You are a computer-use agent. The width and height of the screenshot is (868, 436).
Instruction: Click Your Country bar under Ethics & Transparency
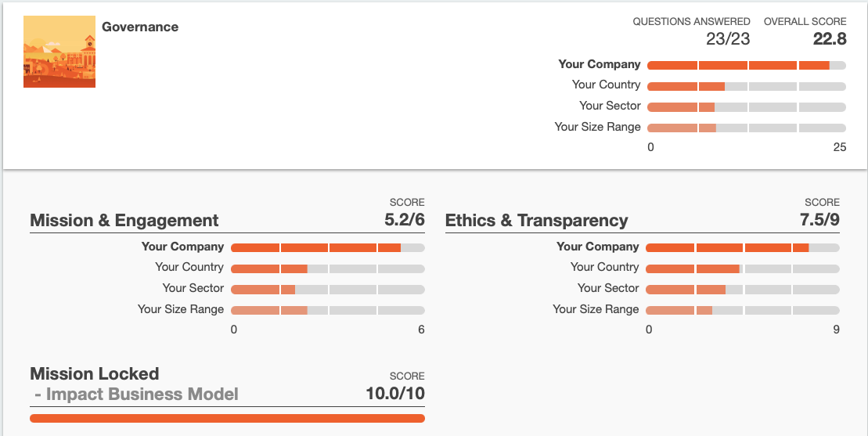742,268
